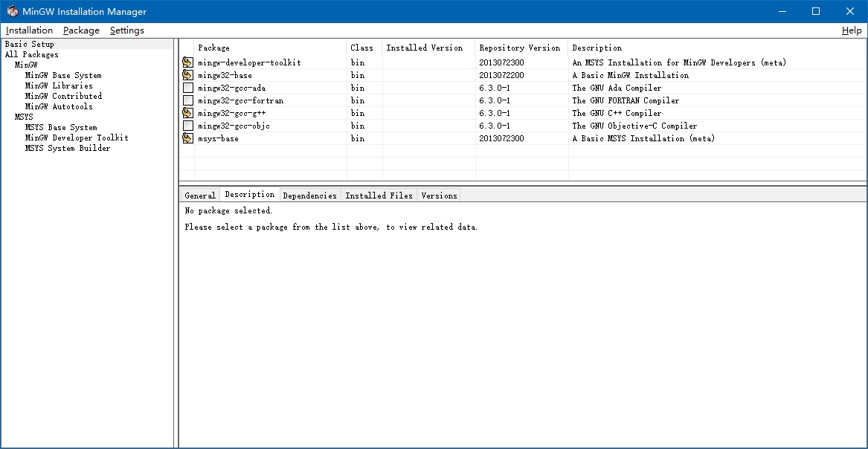The height and width of the screenshot is (449, 868).
Task: Switch to the Installed Files tab
Action: (379, 195)
